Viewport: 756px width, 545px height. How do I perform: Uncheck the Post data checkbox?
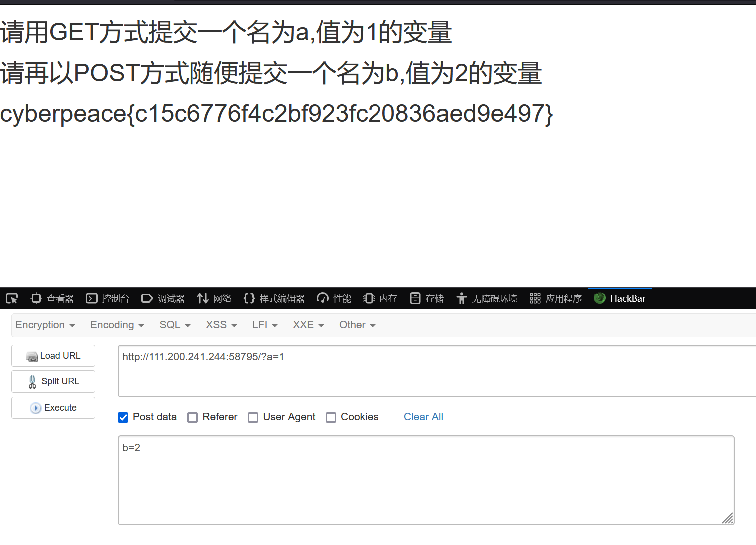pyautogui.click(x=123, y=417)
